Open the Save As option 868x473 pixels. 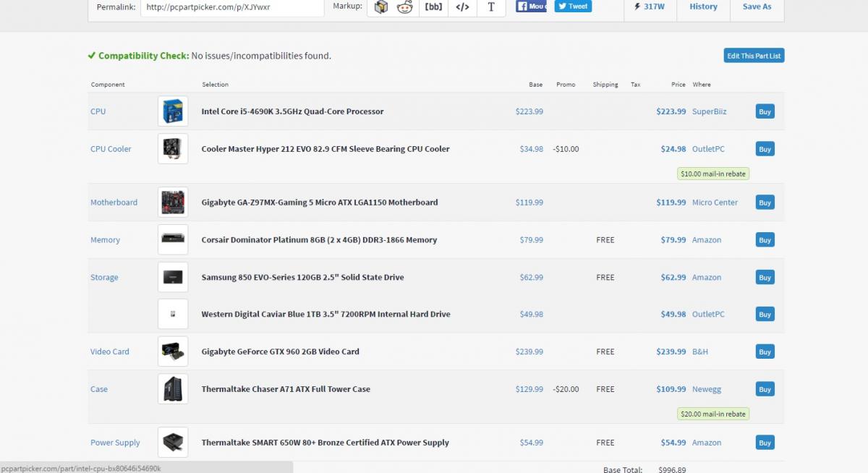click(757, 7)
